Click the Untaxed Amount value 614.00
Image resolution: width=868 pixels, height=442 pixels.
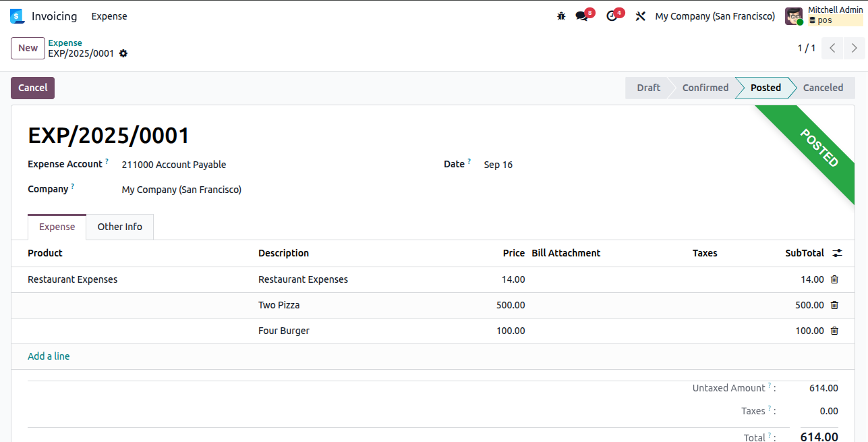(x=823, y=388)
